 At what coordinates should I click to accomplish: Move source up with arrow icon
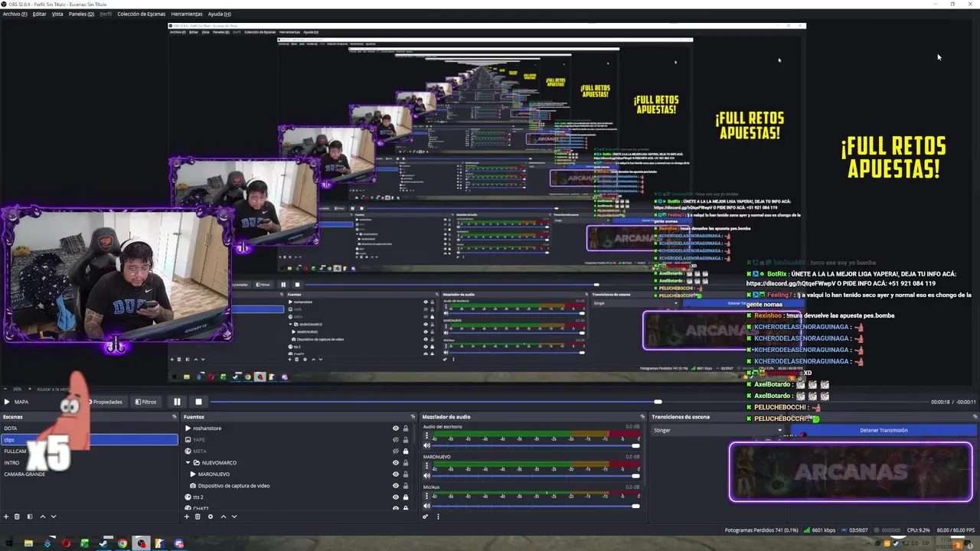(x=224, y=517)
